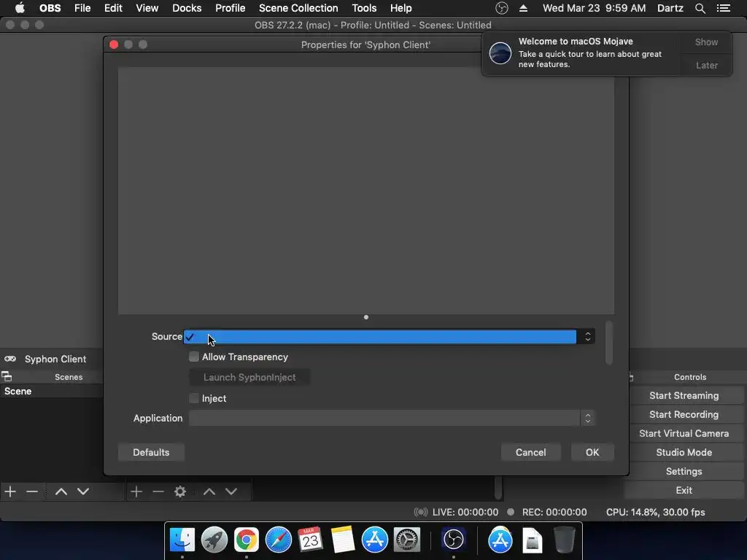The width and height of the screenshot is (747, 560).
Task: Select the Scene entry in Scenes list
Action: pyautogui.click(x=52, y=391)
